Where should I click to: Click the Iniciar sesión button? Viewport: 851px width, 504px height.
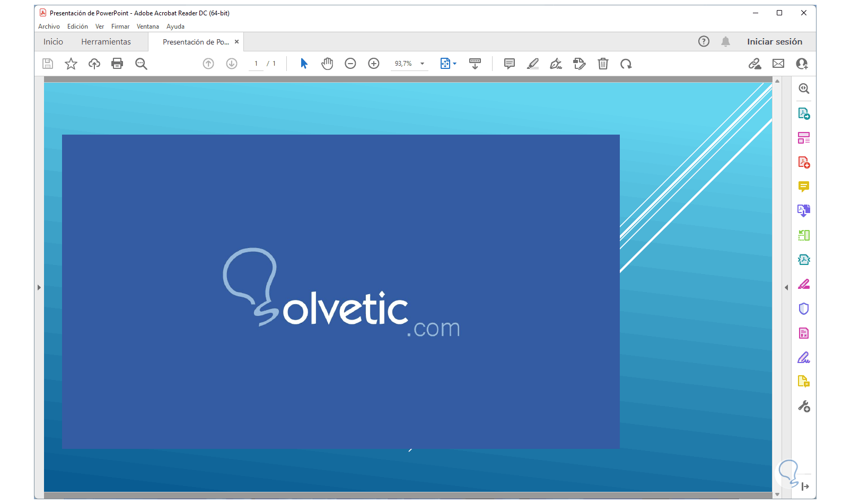775,42
